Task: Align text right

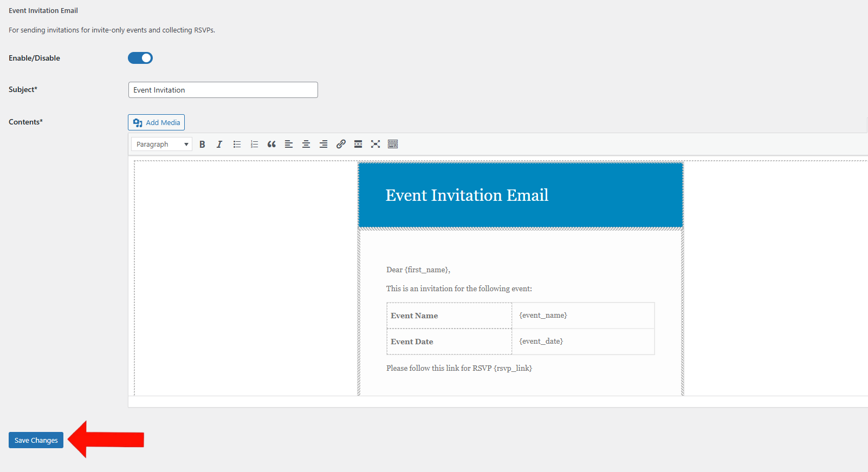Action: pos(323,144)
